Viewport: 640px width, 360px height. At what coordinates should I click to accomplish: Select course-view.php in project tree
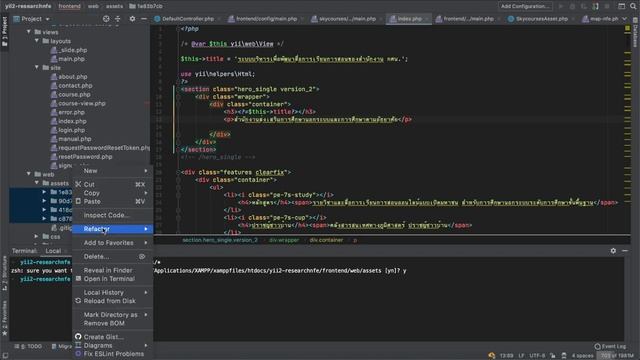82,103
